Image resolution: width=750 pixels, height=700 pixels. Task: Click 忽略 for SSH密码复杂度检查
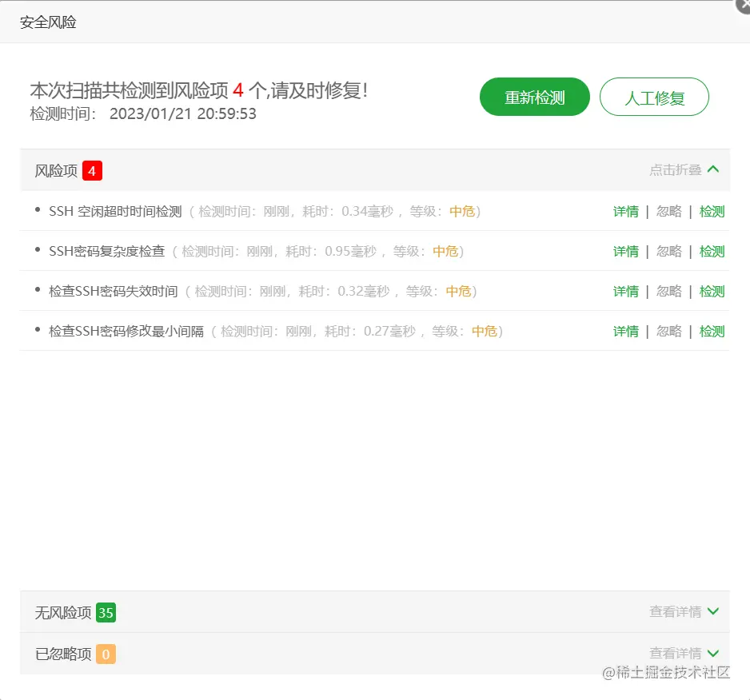(668, 252)
